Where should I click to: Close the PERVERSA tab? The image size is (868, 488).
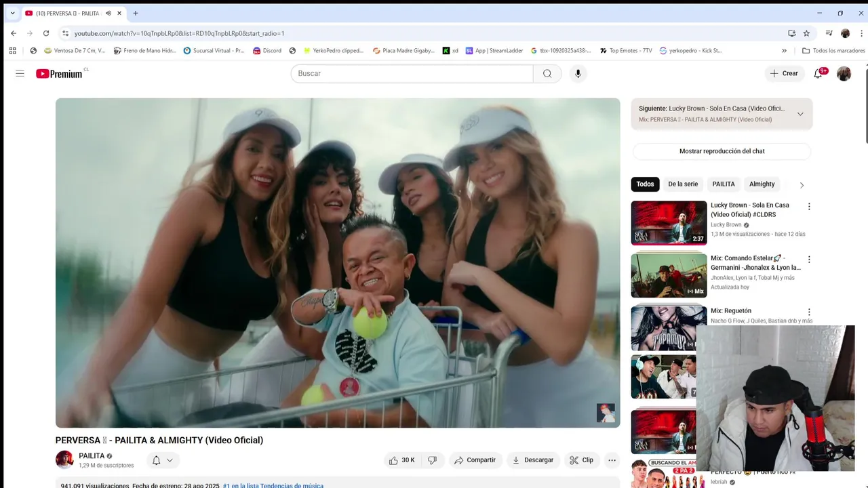pos(119,13)
